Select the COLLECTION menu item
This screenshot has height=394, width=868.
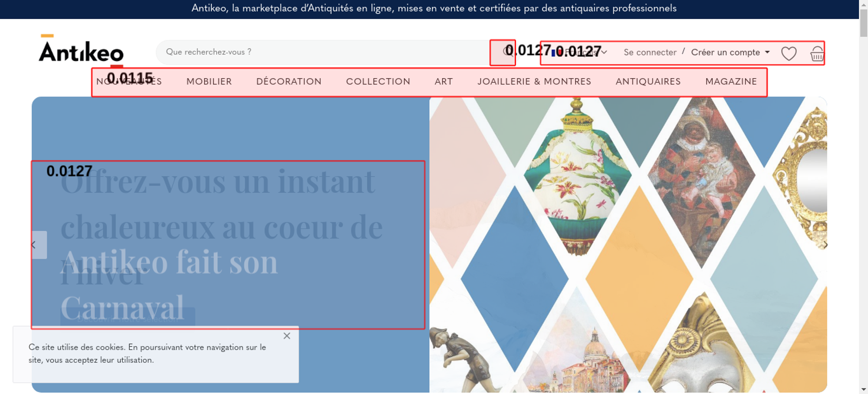click(x=378, y=82)
